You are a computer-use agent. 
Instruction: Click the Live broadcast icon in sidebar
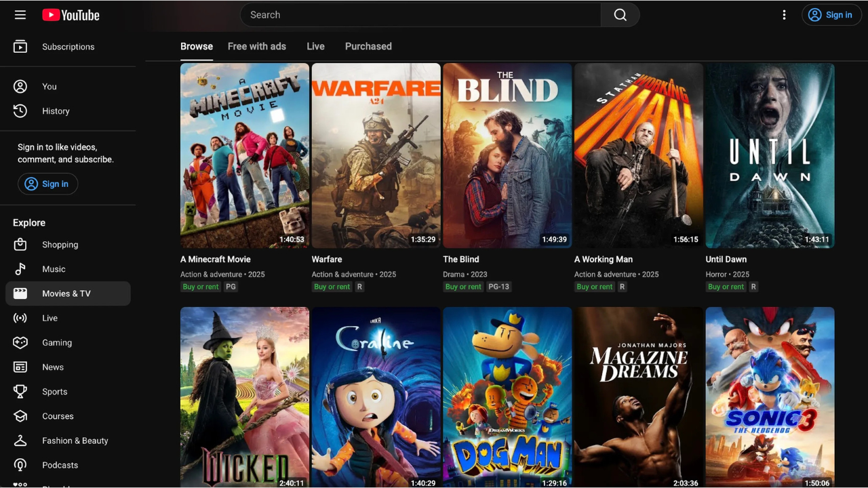tap(20, 318)
